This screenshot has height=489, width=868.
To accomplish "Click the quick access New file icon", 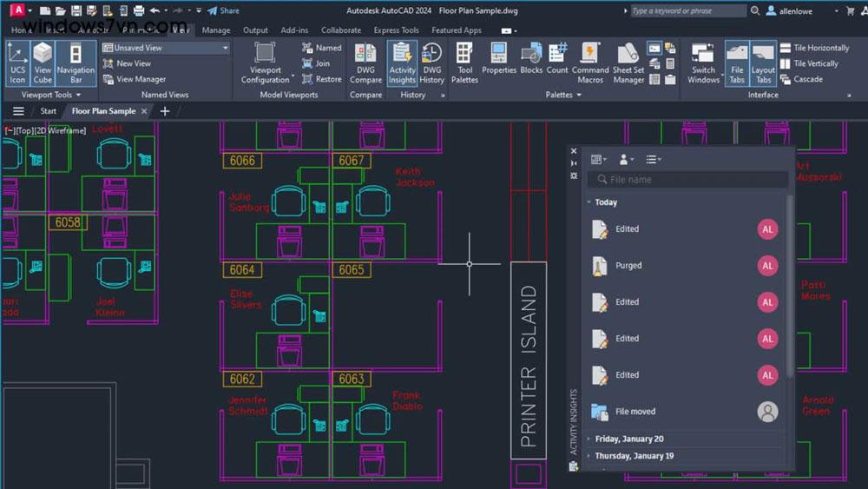I will coord(45,10).
